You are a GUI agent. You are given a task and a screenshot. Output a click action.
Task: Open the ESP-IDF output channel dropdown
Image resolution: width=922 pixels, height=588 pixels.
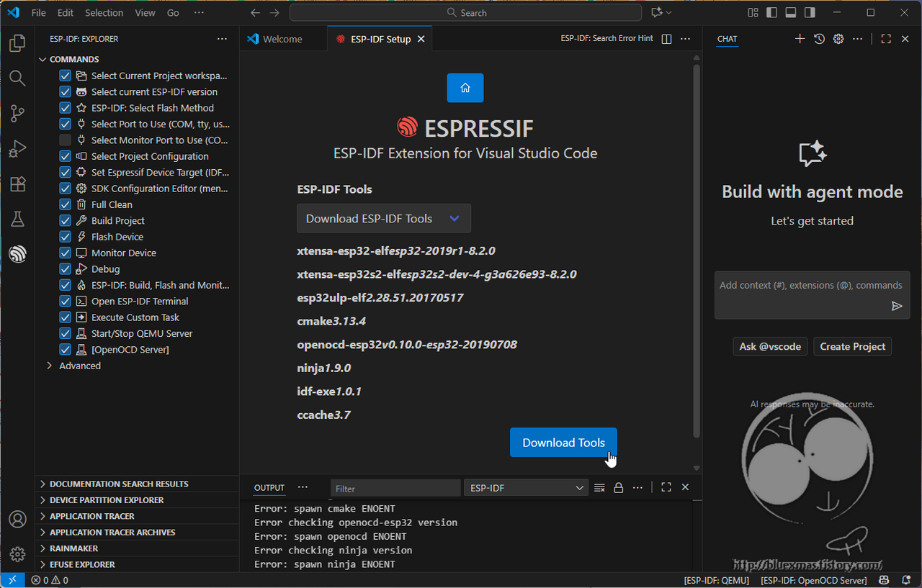tap(527, 488)
